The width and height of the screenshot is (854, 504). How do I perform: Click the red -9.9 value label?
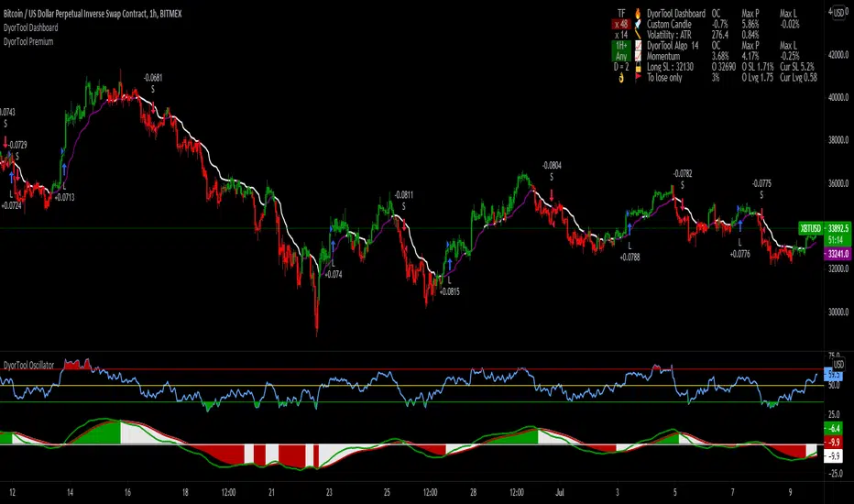click(x=833, y=442)
